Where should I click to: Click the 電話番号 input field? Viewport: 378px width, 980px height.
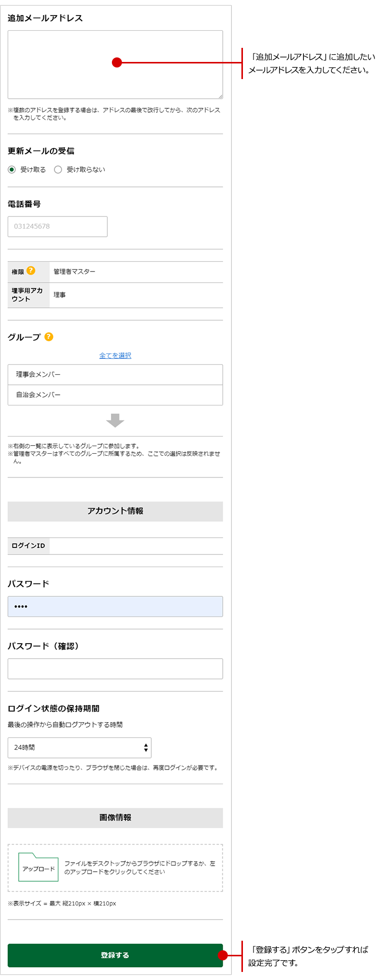[57, 227]
